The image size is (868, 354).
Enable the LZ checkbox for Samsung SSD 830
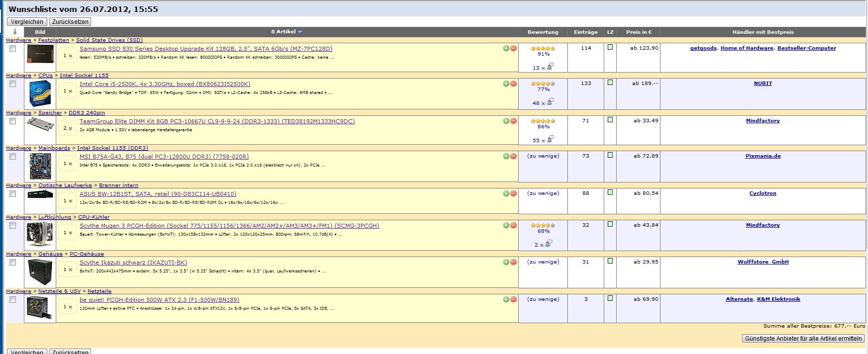[610, 47]
